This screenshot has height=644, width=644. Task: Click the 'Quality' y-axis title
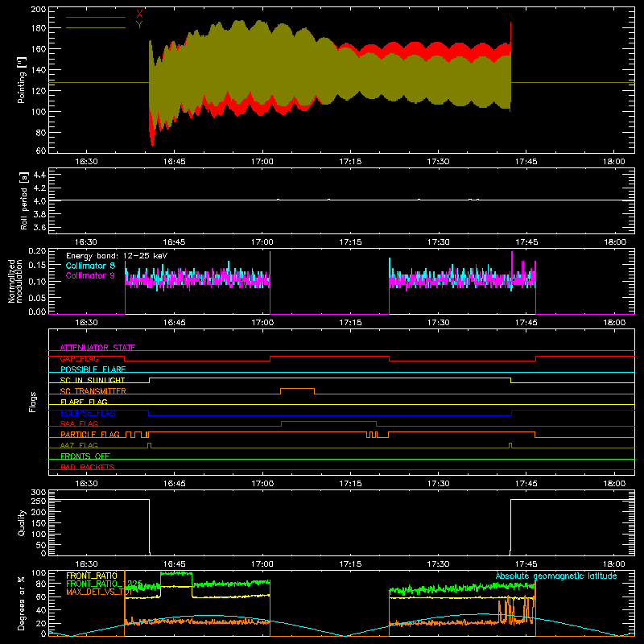pos(22,522)
